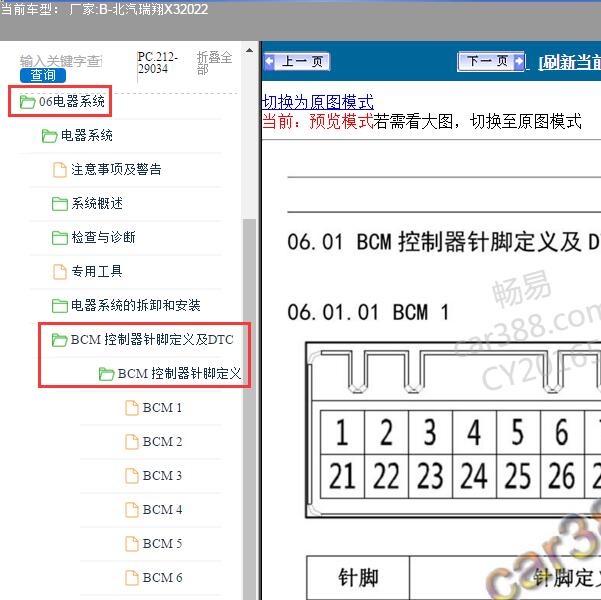Focus the keyword search input field
This screenshot has height=600, width=601.
coord(61,61)
